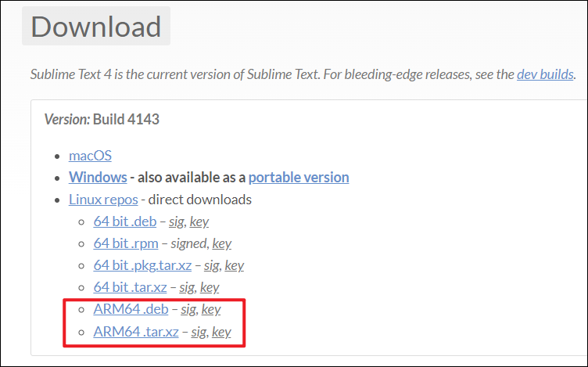Viewport: 588px width, 367px height.
Task: Open sig link for 64 bit .pkg.tar.xz
Action: (211, 266)
